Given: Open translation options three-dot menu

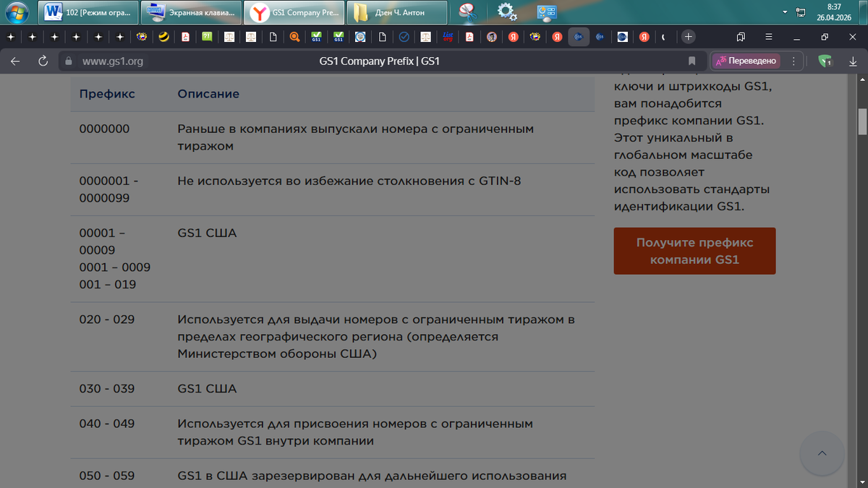Looking at the screenshot, I should pyautogui.click(x=793, y=61).
